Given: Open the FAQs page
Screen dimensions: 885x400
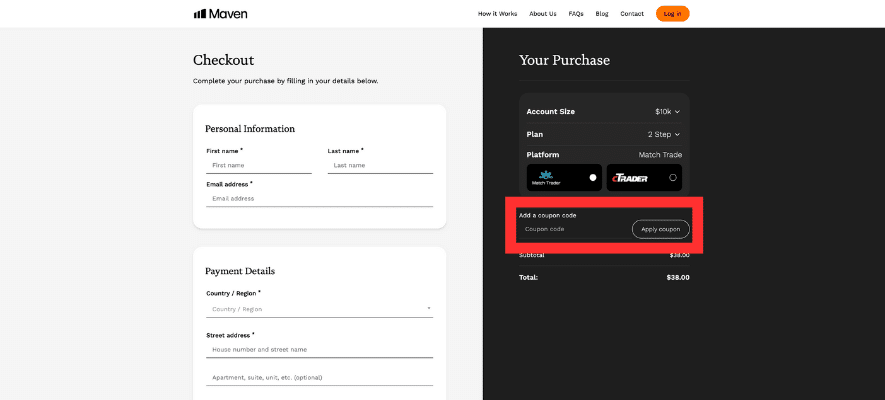Looking at the screenshot, I should (x=576, y=14).
